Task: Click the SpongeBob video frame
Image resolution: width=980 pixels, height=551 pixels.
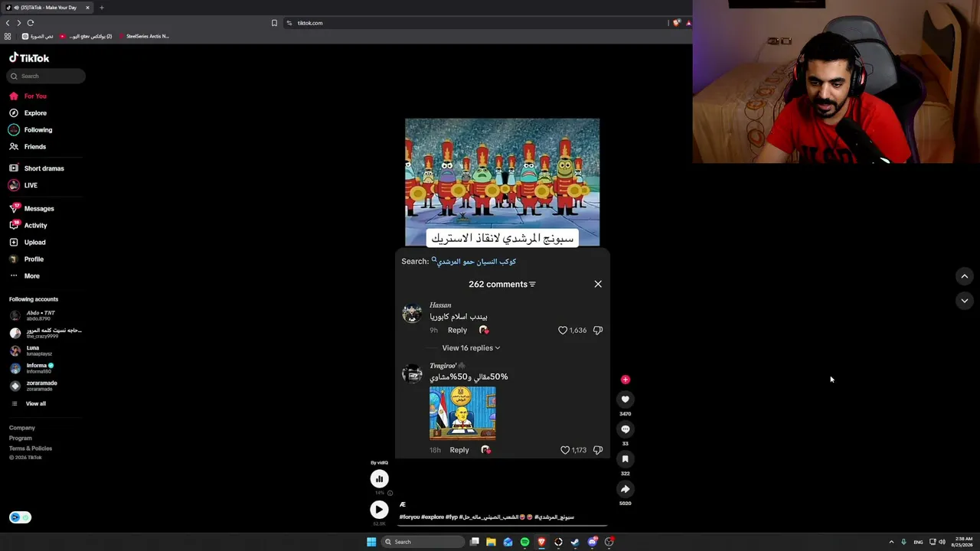Action: [502, 182]
